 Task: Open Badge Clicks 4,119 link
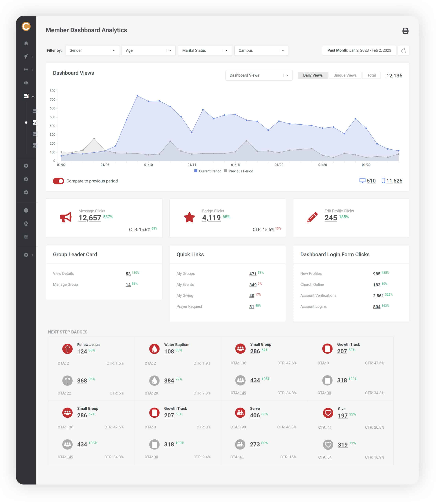pyautogui.click(x=211, y=218)
